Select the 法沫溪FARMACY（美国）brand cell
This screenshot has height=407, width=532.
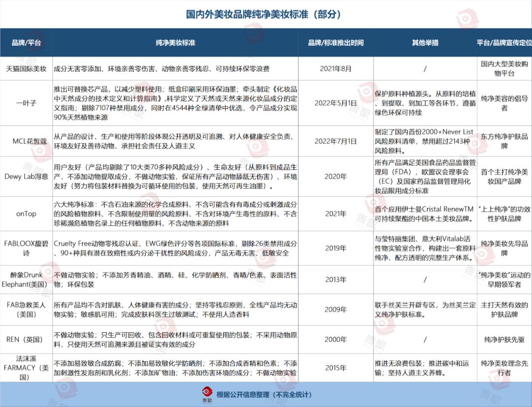[x=26, y=368]
